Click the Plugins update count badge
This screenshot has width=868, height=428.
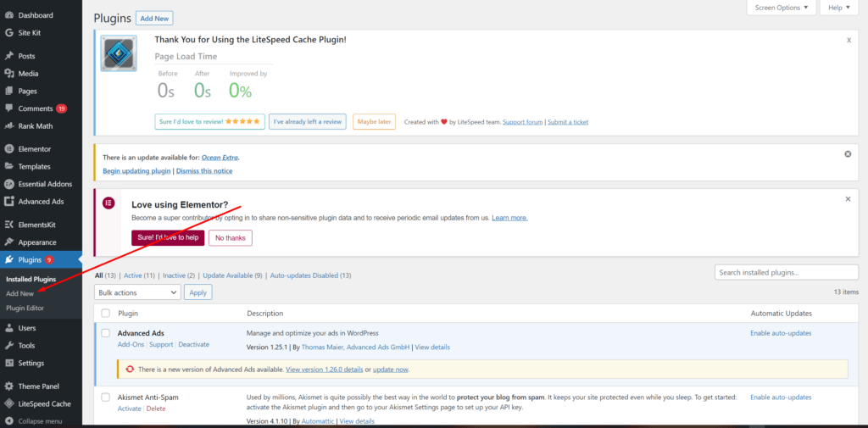tap(49, 259)
